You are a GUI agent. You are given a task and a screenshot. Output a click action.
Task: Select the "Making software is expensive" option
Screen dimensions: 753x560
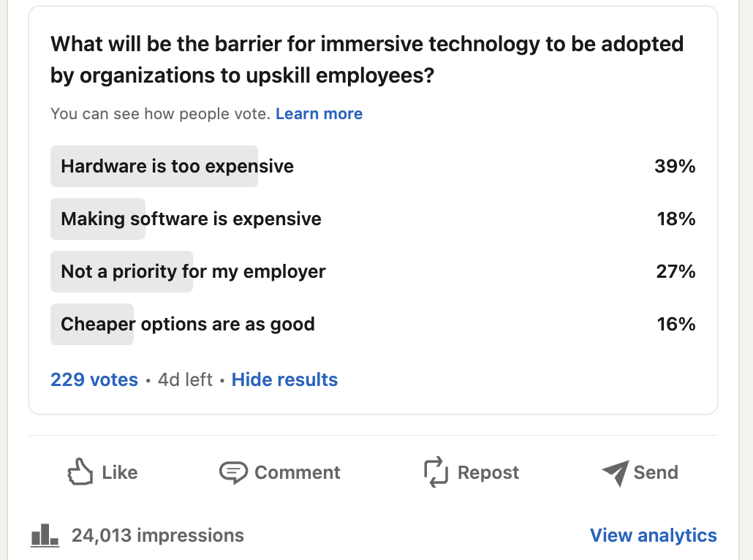[191, 219]
